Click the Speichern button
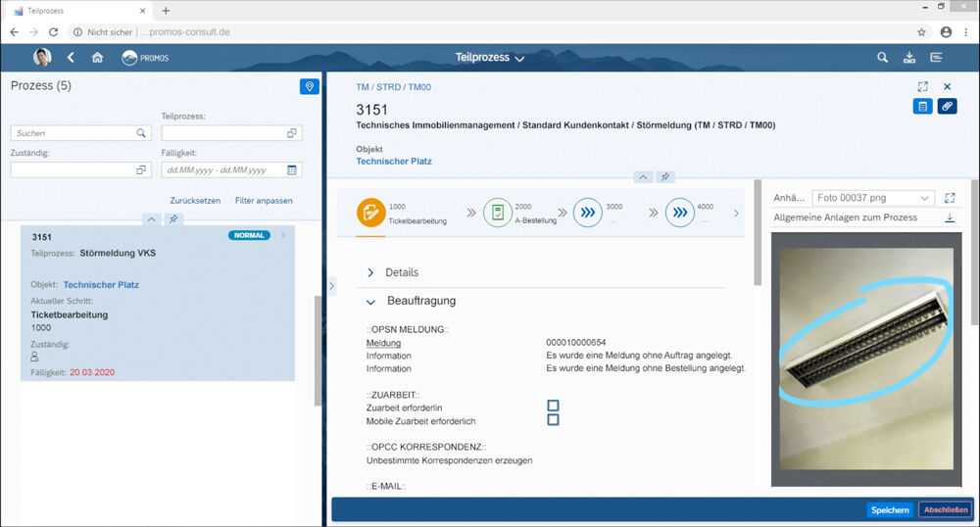This screenshot has height=527, width=980. 890,509
